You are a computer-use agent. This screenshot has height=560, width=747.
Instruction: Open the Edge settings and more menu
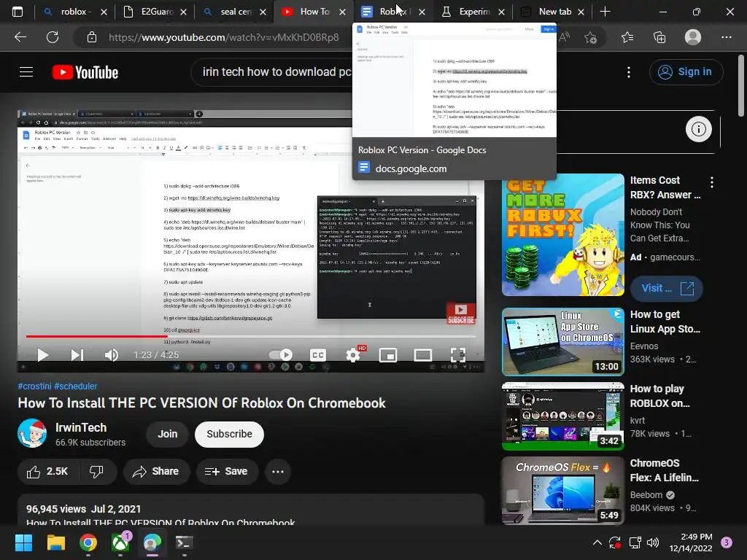pyautogui.click(x=726, y=37)
